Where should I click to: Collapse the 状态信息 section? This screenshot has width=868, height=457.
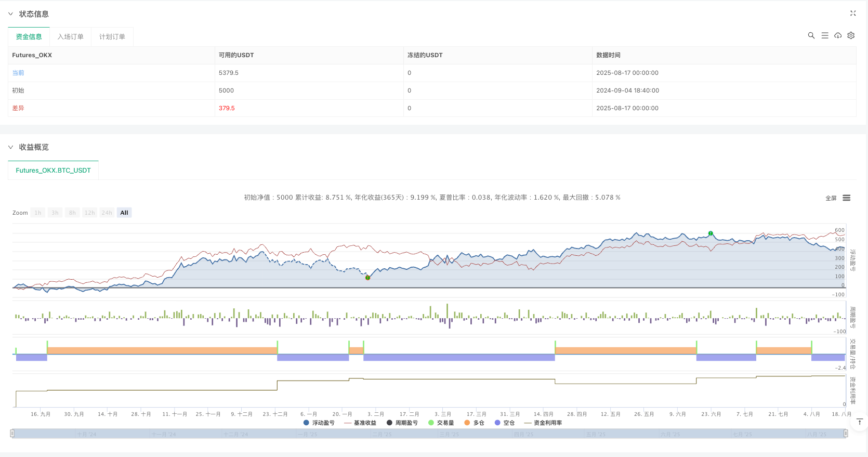tap(10, 14)
